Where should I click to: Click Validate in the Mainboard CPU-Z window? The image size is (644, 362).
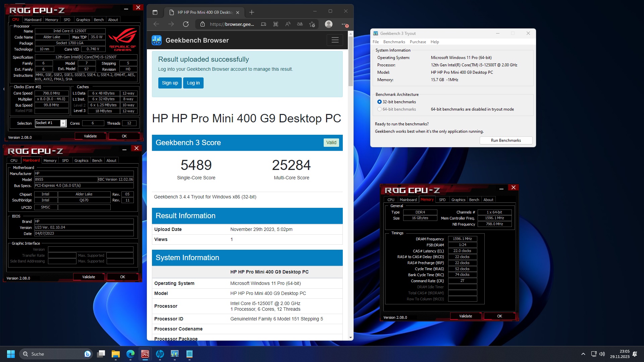[89, 277]
